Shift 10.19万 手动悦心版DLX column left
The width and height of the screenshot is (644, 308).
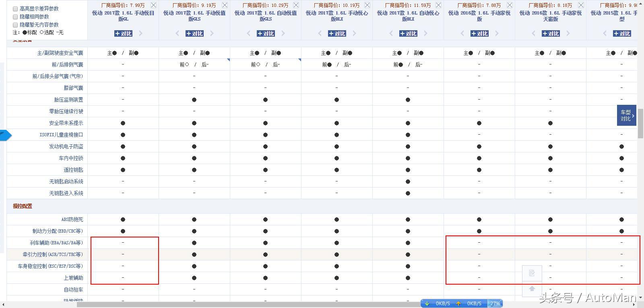point(320,33)
